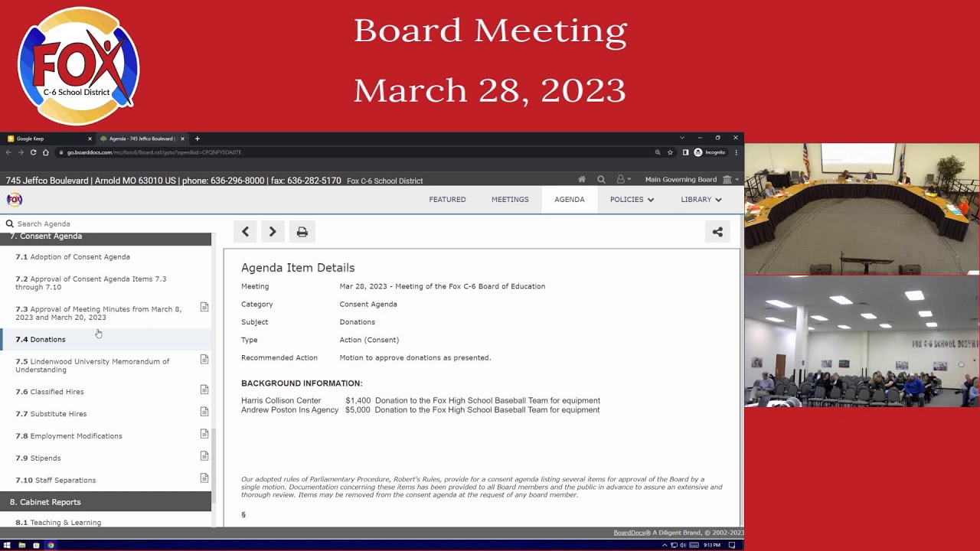Screen dimensions: 980x551
Task: Switch to the Meetings tab
Action: [510, 200]
